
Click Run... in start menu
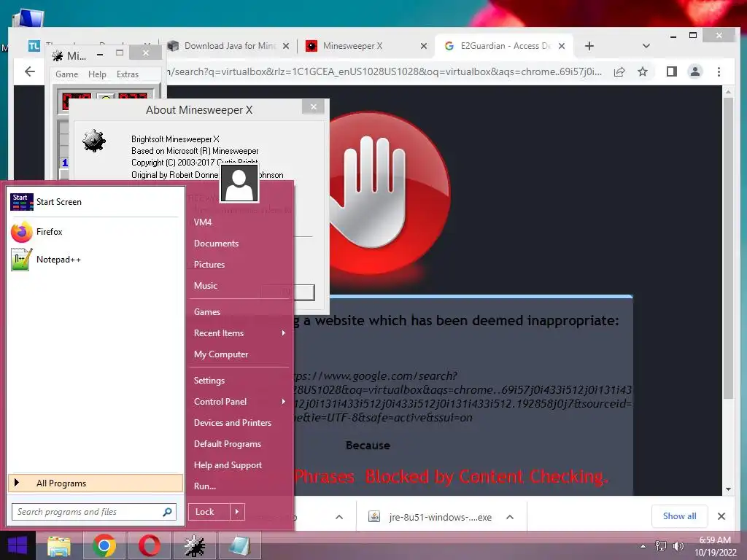(205, 486)
